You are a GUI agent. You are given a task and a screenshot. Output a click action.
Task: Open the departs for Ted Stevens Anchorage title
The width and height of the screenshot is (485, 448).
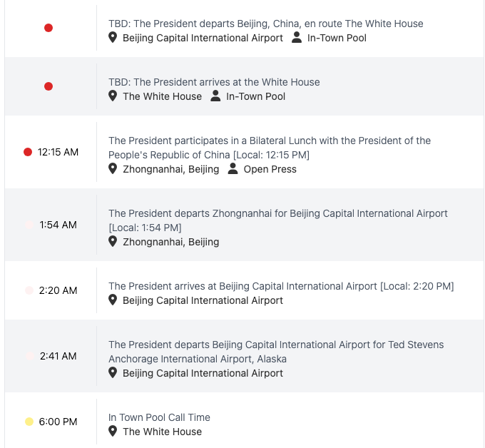coord(276,352)
